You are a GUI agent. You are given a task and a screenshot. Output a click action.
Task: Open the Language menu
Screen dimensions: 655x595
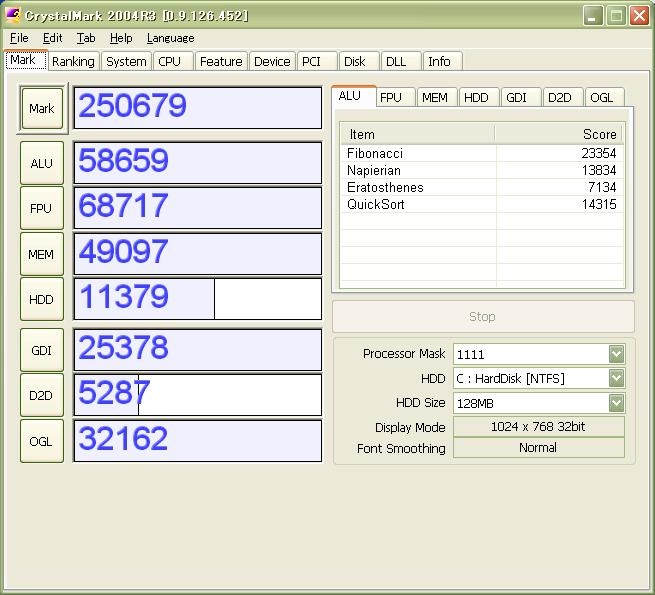170,38
